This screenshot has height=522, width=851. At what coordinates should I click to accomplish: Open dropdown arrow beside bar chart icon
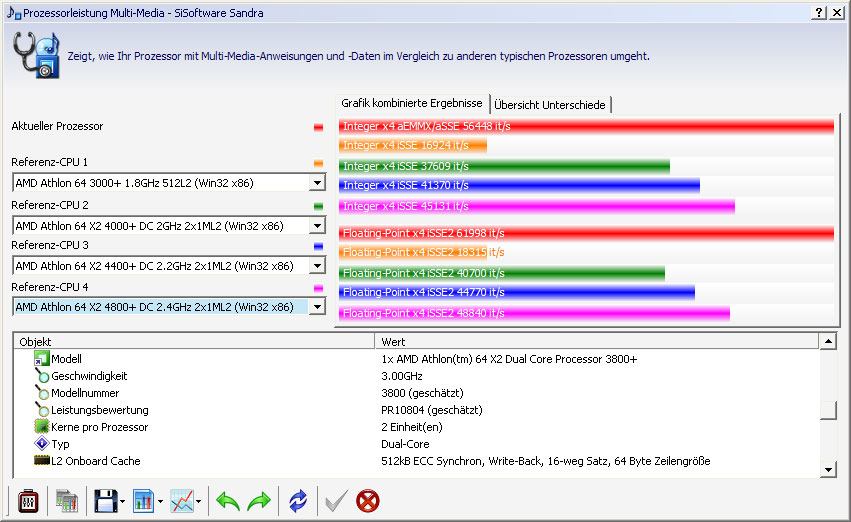(x=160, y=501)
